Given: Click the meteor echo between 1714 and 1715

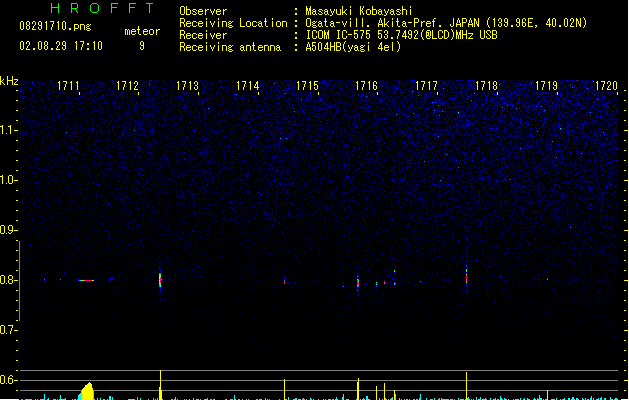Looking at the screenshot, I should tap(284, 280).
